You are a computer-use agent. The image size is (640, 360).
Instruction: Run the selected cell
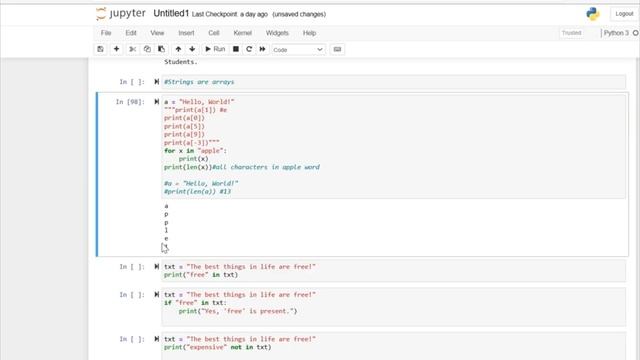coord(215,49)
